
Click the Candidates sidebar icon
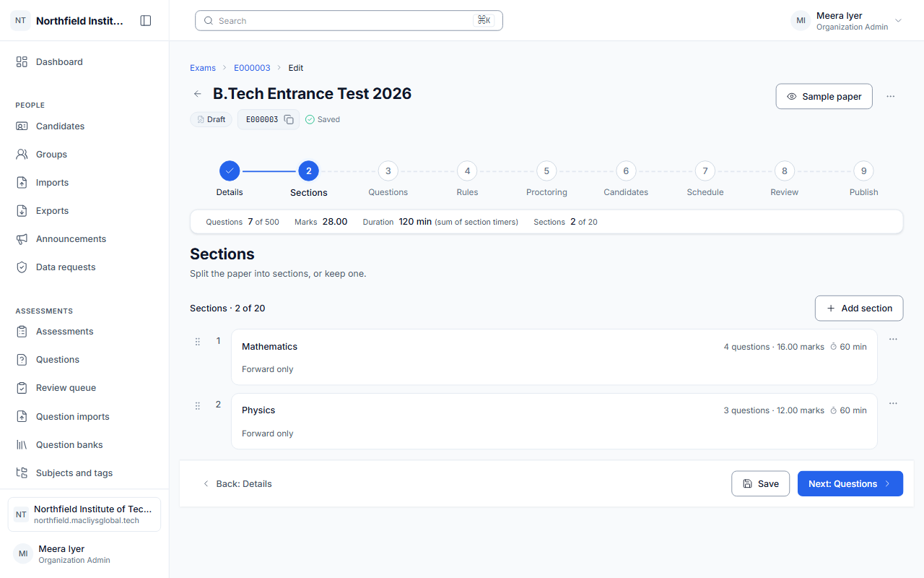22,126
